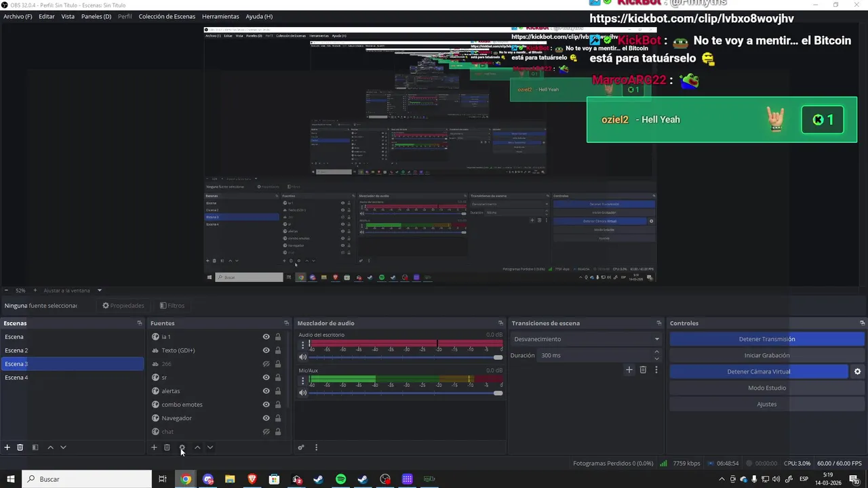The image size is (868, 488).
Task: Open Mic/Aux options three dots
Action: click(303, 381)
